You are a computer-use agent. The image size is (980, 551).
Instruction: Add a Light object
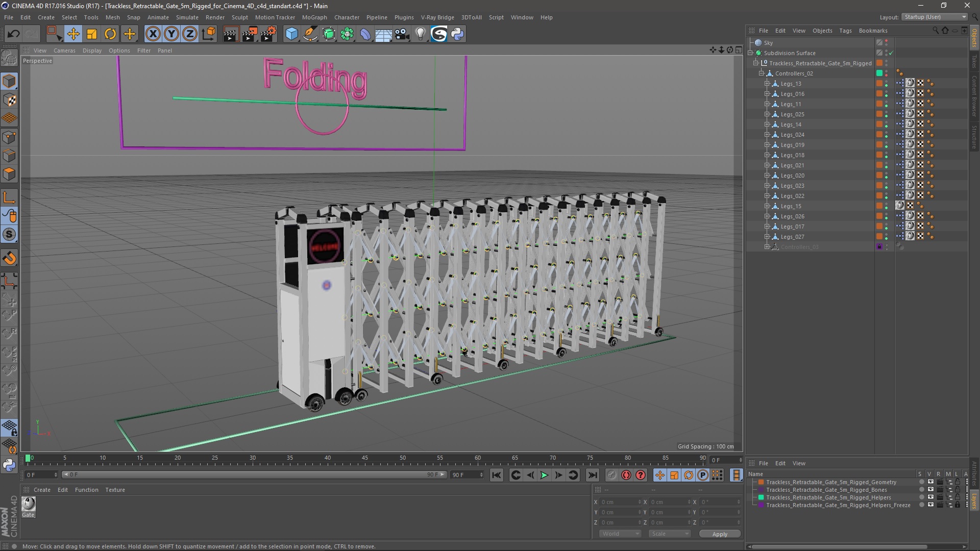tap(421, 34)
